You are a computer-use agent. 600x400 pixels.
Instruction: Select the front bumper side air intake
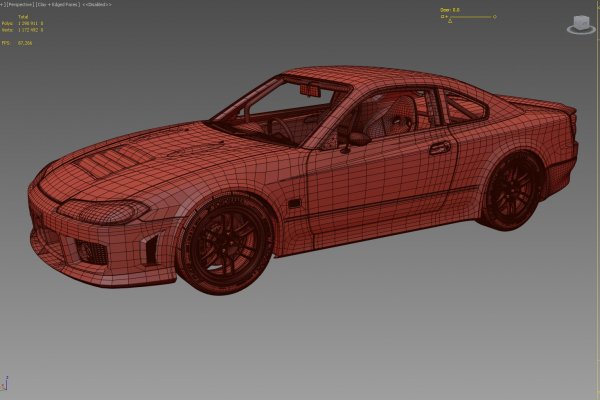click(x=150, y=249)
